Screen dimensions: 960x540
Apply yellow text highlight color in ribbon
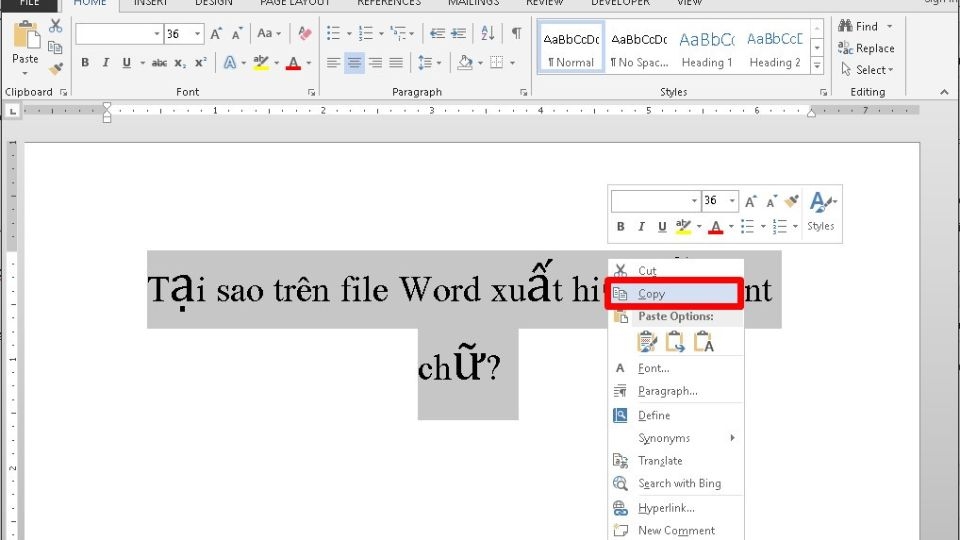point(261,62)
